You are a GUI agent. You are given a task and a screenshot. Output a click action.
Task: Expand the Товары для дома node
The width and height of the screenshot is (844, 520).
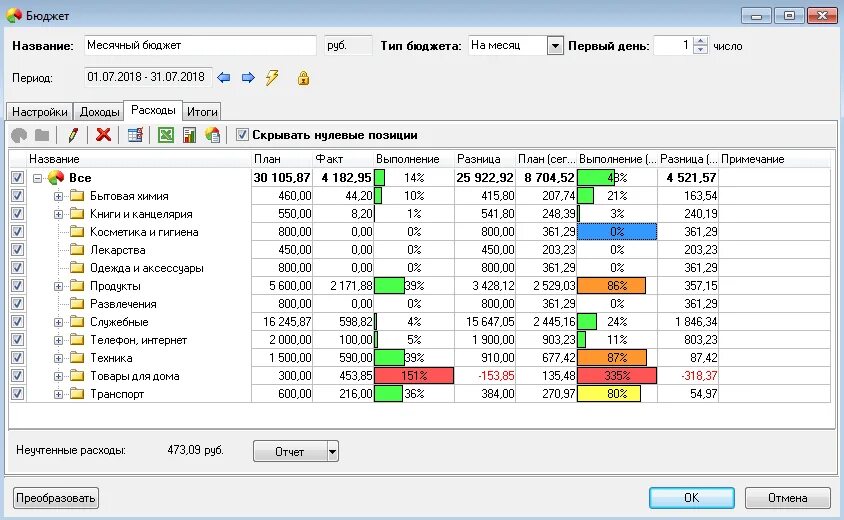click(x=58, y=376)
